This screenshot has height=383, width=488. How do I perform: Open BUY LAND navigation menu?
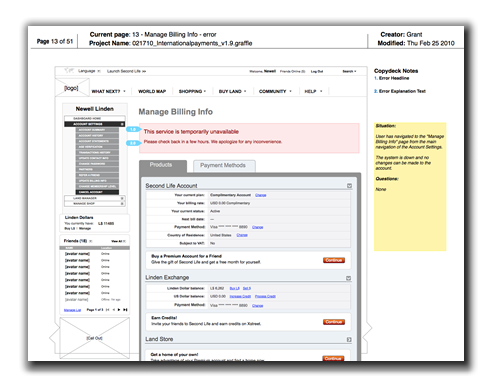pos(232,91)
